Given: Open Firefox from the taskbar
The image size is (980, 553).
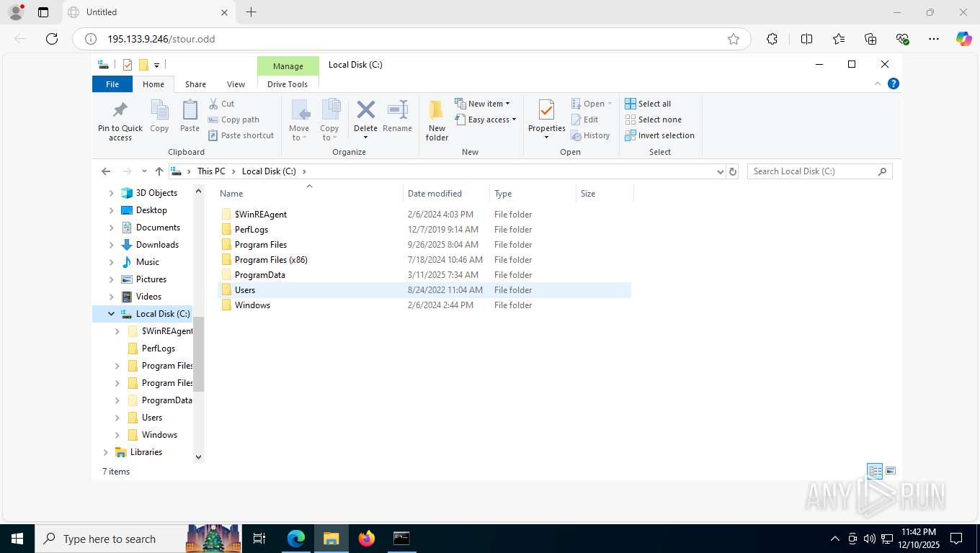Looking at the screenshot, I should 367,539.
